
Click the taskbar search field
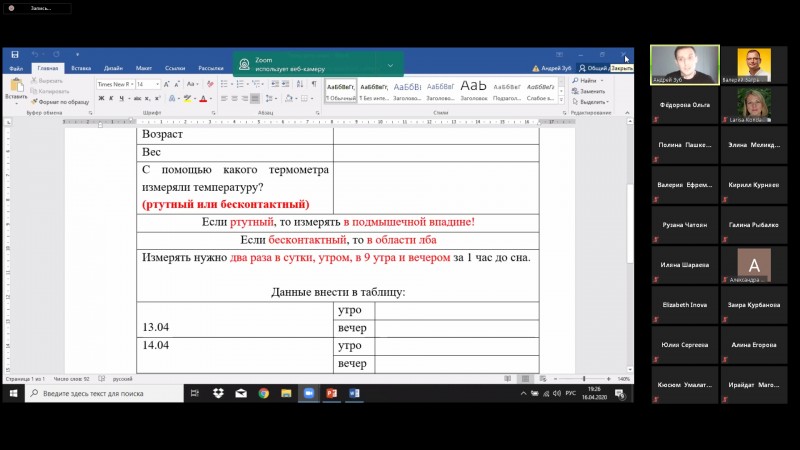104,393
